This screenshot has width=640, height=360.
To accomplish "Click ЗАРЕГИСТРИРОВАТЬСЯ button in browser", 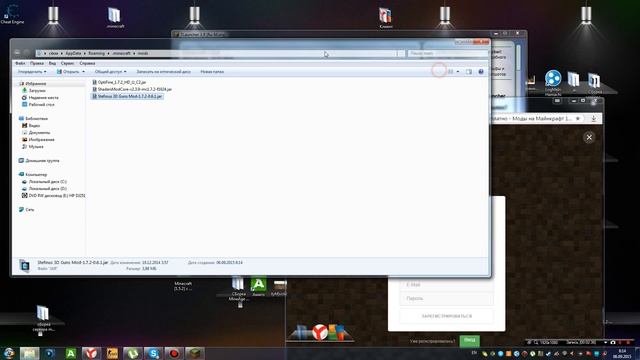I will (446, 316).
